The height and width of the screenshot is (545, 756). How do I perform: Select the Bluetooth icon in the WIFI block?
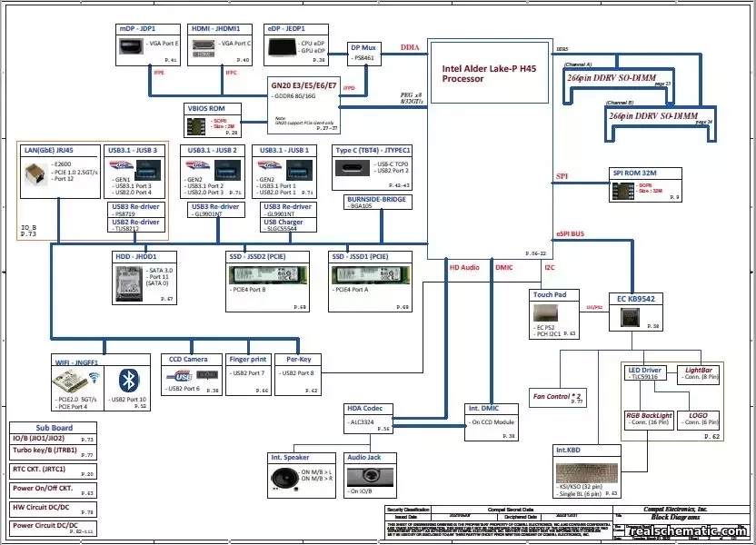(x=128, y=379)
